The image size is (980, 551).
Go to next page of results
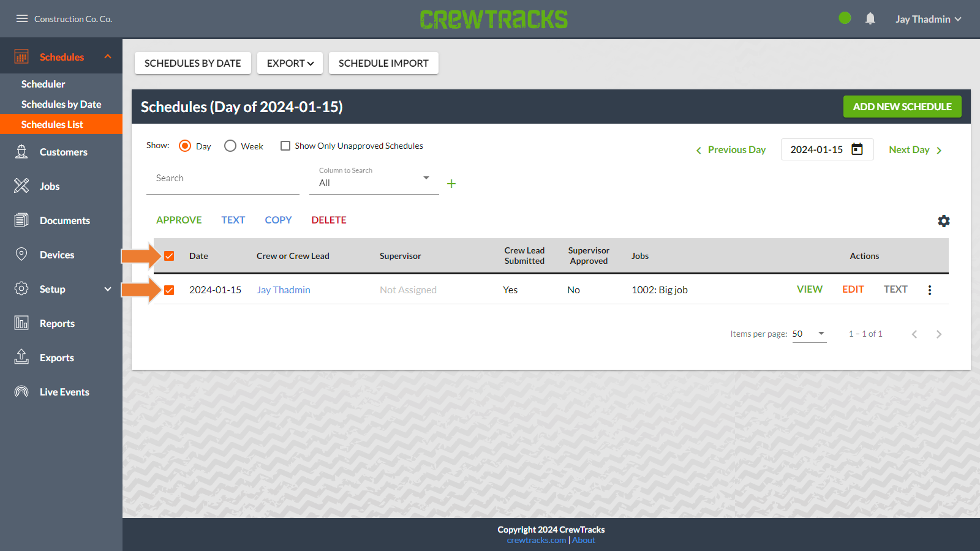tap(939, 334)
